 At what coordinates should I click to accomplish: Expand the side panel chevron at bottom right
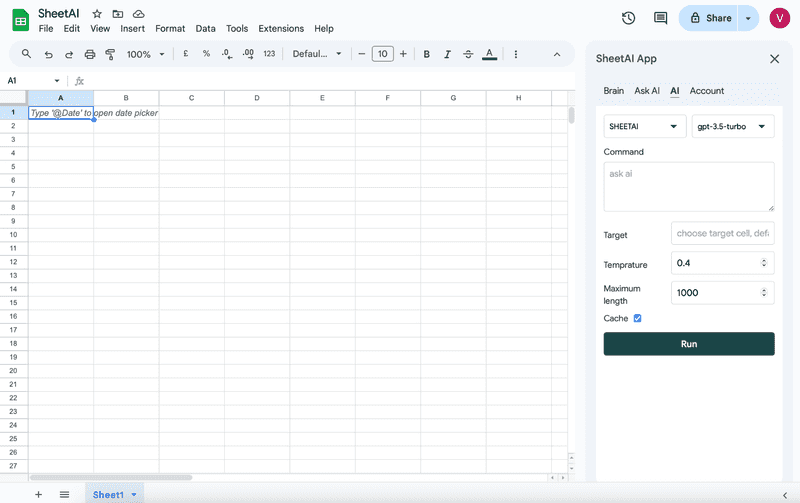tap(785, 495)
